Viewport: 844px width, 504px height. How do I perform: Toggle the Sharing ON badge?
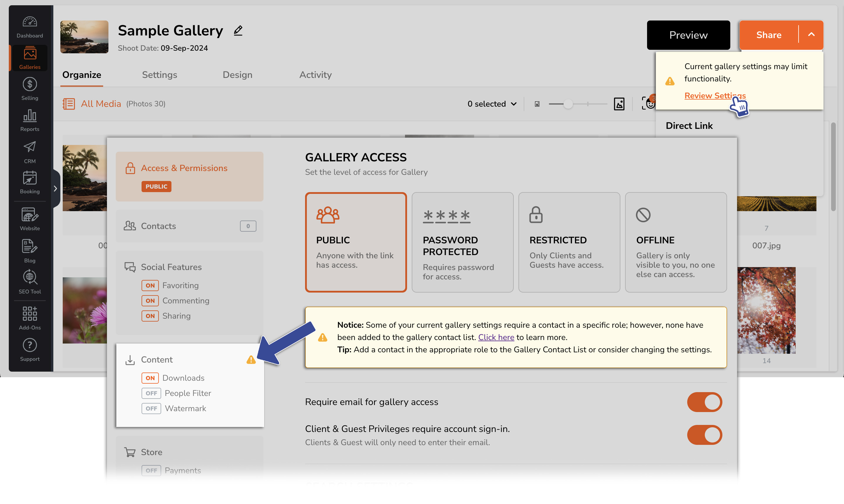pyautogui.click(x=150, y=316)
